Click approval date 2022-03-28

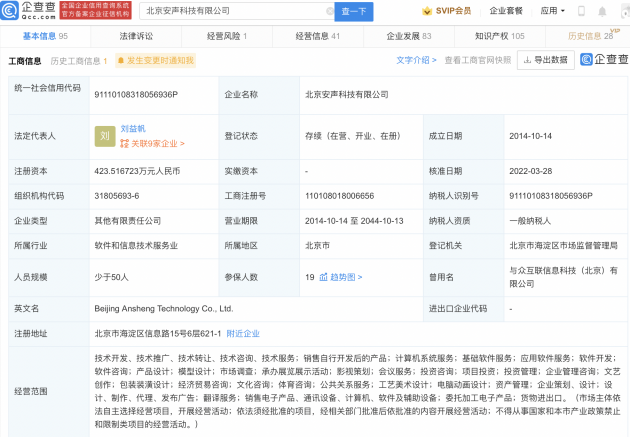[530, 171]
